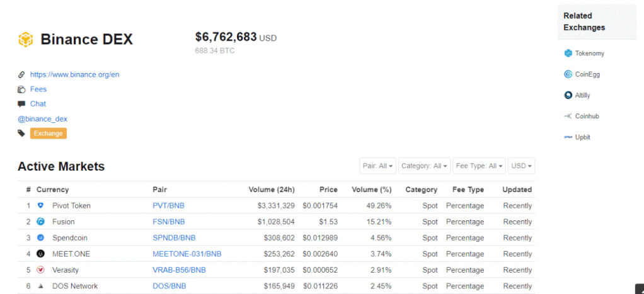The width and height of the screenshot is (644, 294).
Task: Click the Verasity currency name
Action: click(66, 270)
